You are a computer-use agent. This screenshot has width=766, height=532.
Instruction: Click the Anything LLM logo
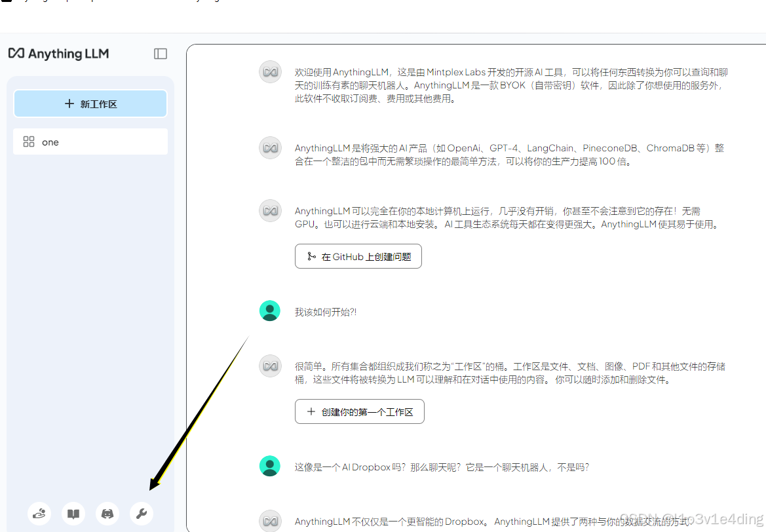[58, 54]
